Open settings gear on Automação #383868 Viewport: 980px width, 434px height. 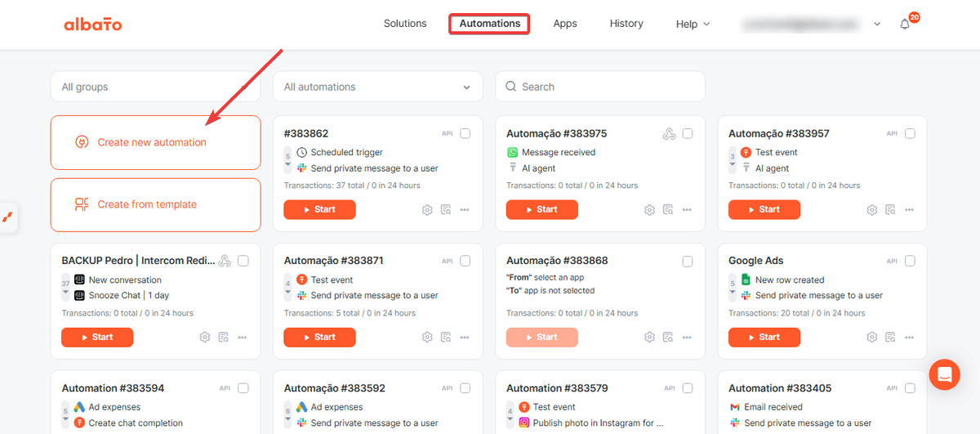coord(649,337)
